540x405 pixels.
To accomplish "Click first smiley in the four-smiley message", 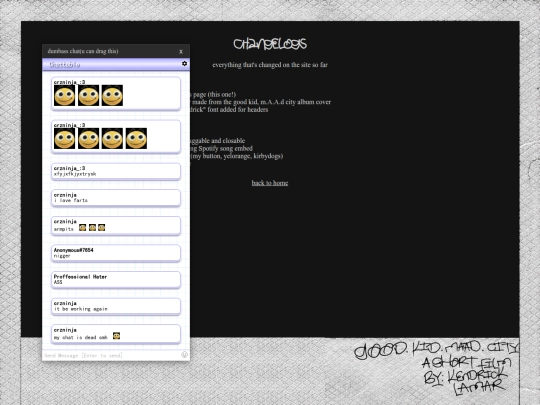I will [x=64, y=138].
